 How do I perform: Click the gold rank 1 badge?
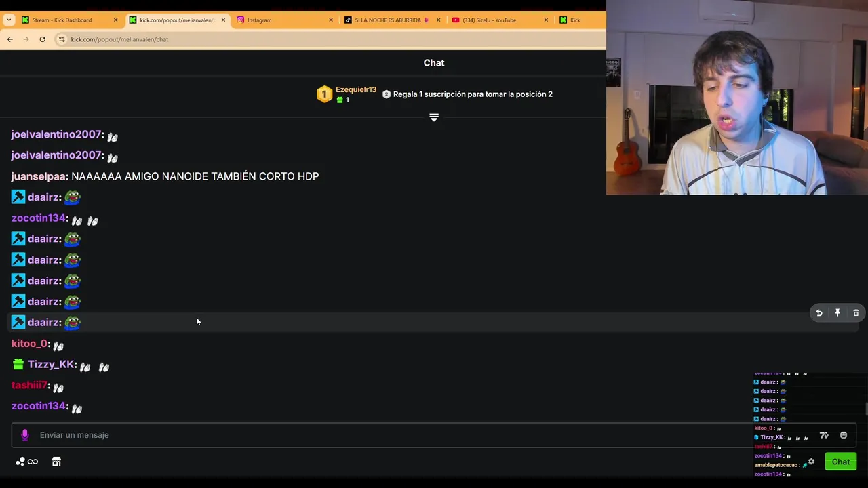(x=324, y=94)
